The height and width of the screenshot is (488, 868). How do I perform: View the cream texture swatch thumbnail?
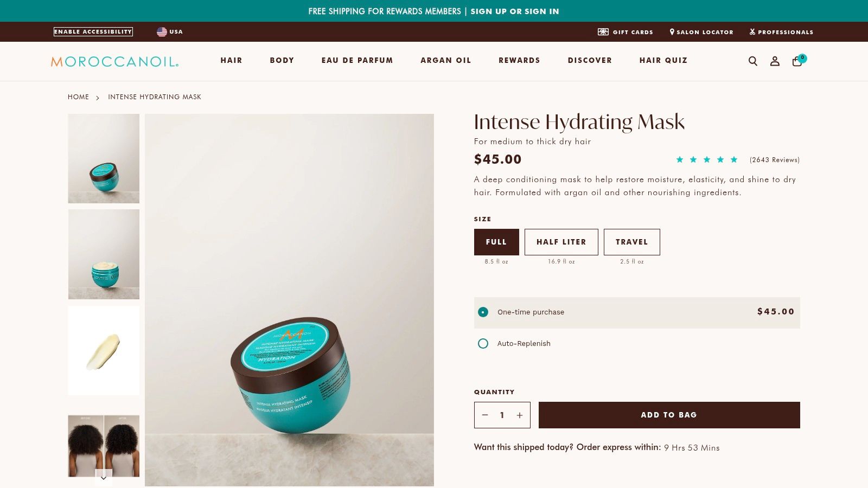[104, 351]
